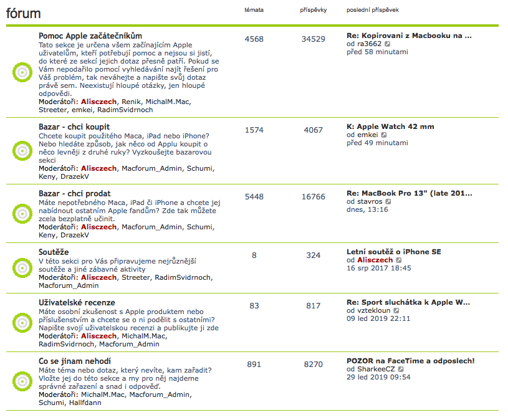Image resolution: width=508 pixels, height=420 pixels.
Task: Go to Co se jinam nehodí forum
Action: click(x=75, y=361)
